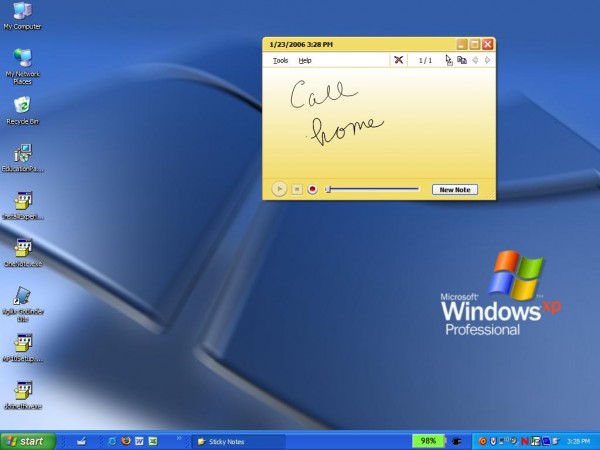This screenshot has height=450, width=600.
Task: Launch Microsoft Word from quick launch
Action: 139,441
